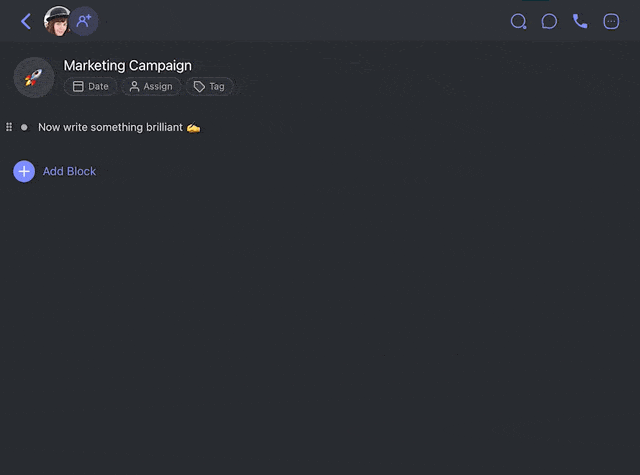This screenshot has width=640, height=475.
Task: Go back using the left arrow
Action: (x=26, y=21)
